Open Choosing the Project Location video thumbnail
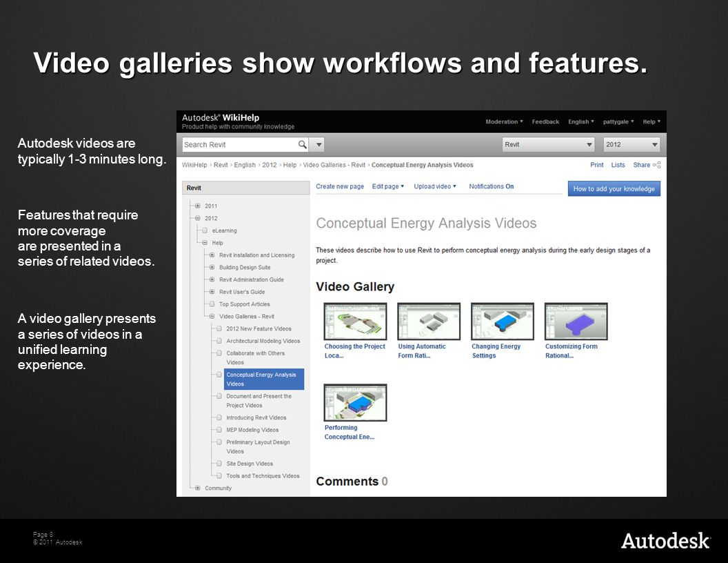The height and width of the screenshot is (563, 728). click(x=355, y=321)
